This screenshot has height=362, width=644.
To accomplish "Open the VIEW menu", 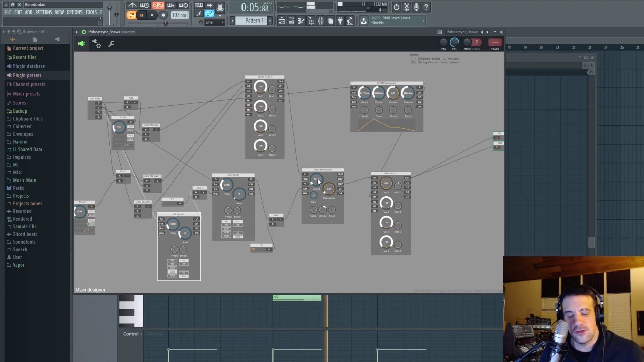I will [59, 12].
